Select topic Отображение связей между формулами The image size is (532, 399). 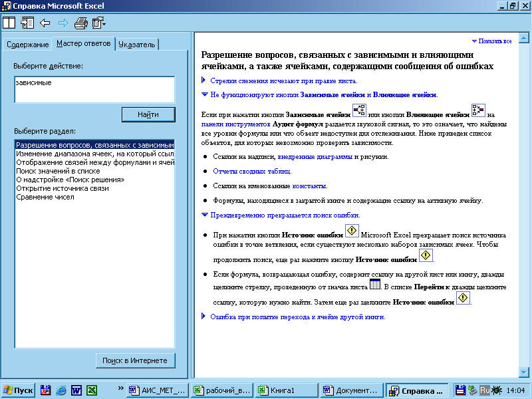click(x=94, y=162)
